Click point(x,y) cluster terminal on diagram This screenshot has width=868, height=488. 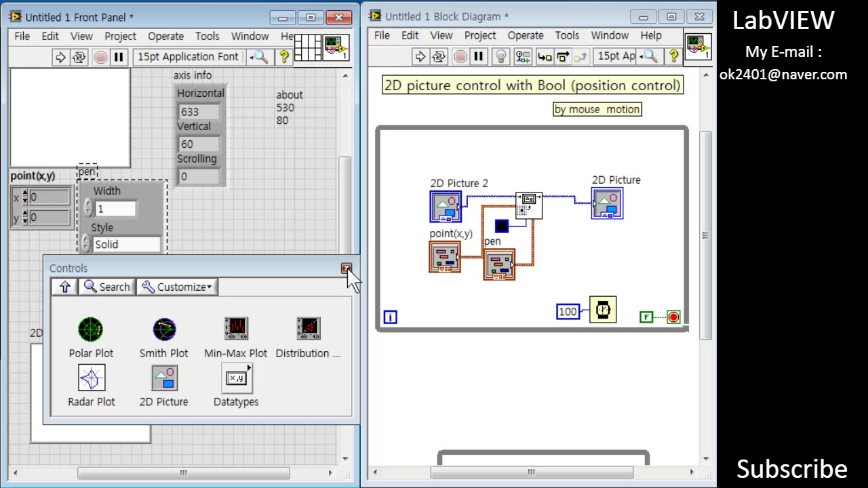[445, 258]
